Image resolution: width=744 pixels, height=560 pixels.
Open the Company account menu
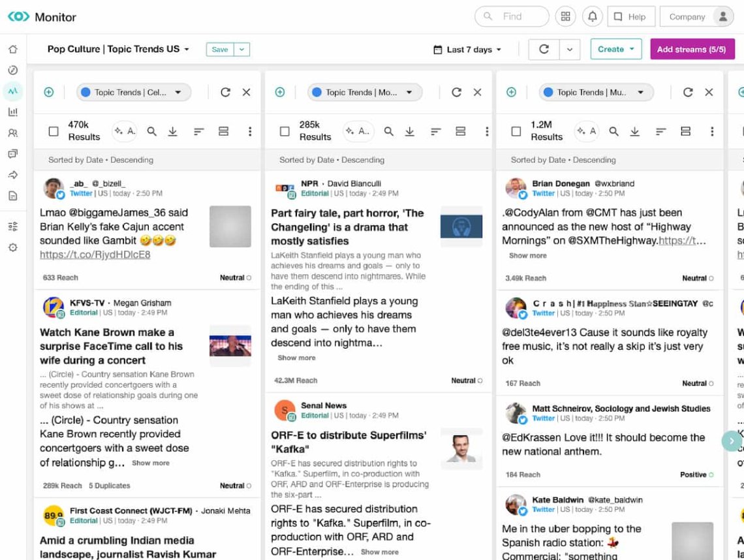pyautogui.click(x=696, y=17)
